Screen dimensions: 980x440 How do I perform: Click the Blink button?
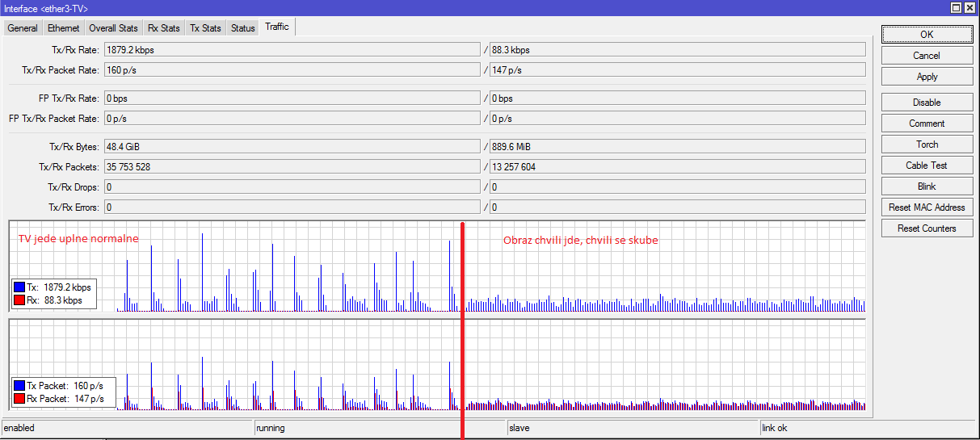tap(927, 186)
